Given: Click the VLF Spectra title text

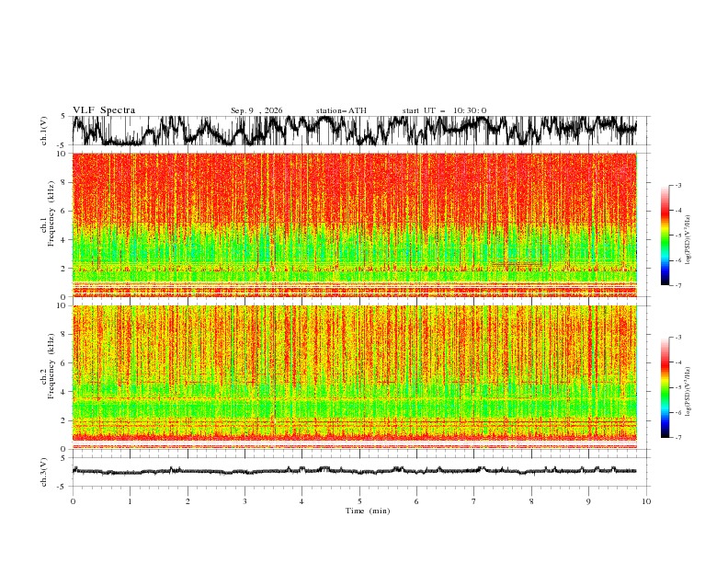Looking at the screenshot, I should [x=104, y=110].
